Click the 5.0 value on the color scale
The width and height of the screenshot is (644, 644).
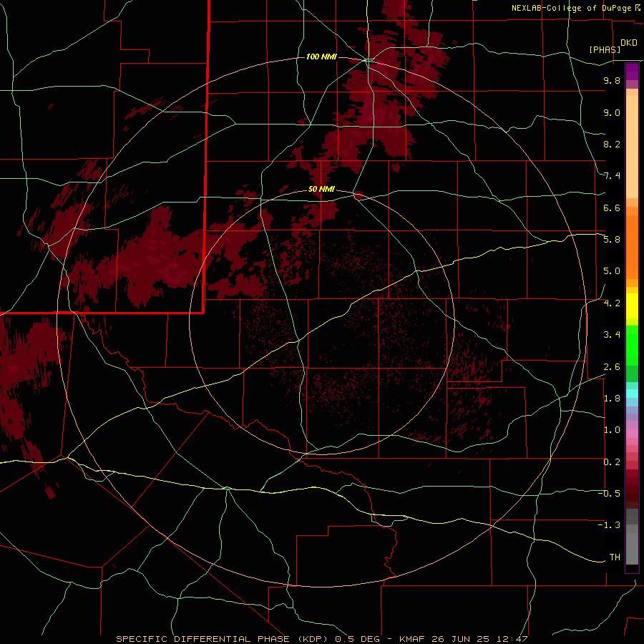click(612, 271)
